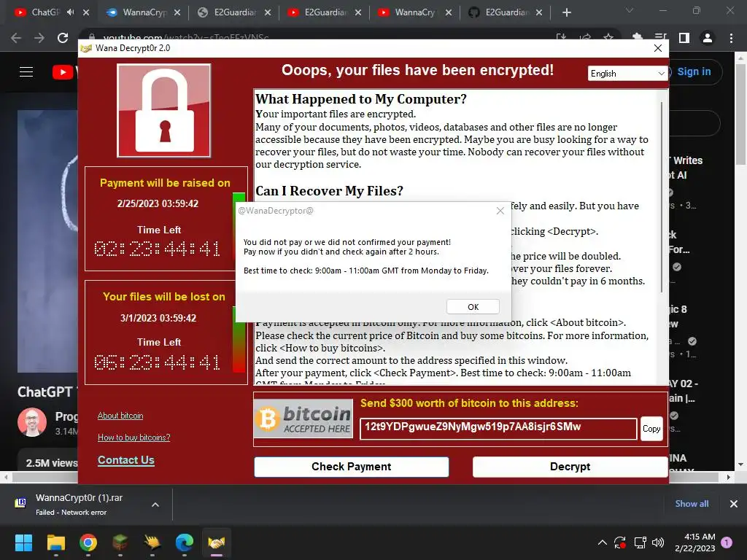The height and width of the screenshot is (560, 747).
Task: Open the clock showing 4:15 AM
Action: coord(694,542)
